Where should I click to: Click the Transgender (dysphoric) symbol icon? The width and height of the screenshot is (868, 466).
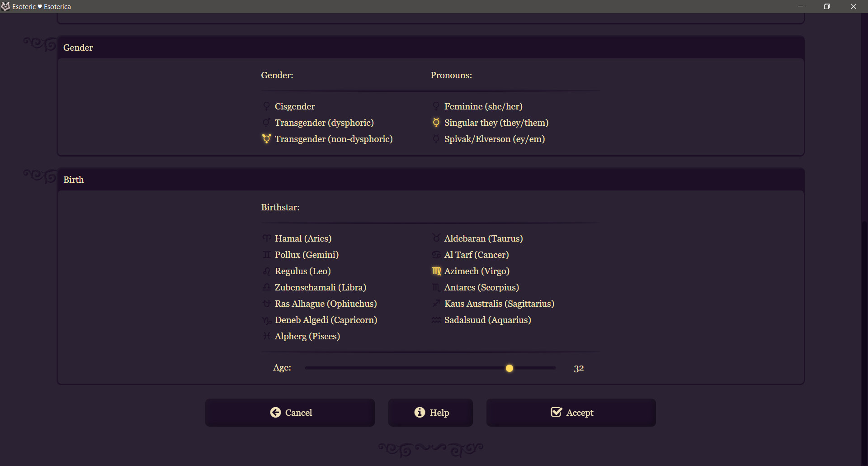click(x=267, y=123)
